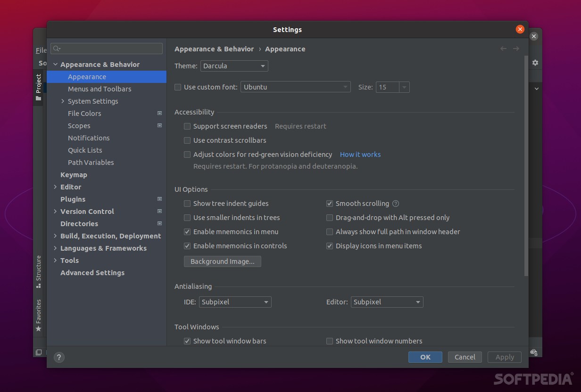Screen dimensions: 581x392
Task: Enable Use custom font checkbox
Action: [x=178, y=87]
